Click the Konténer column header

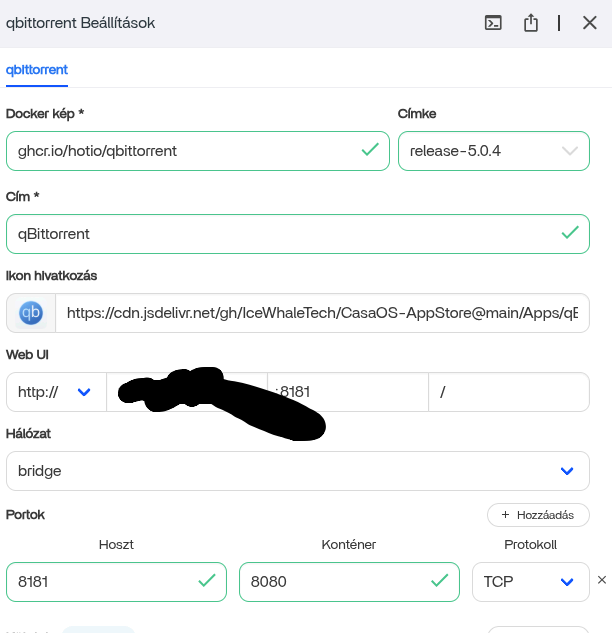coord(349,545)
